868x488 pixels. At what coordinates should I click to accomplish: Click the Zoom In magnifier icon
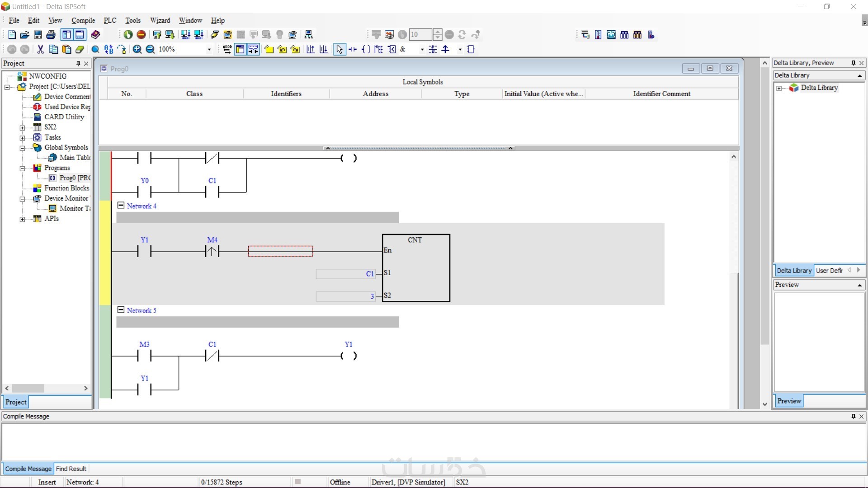coord(137,49)
